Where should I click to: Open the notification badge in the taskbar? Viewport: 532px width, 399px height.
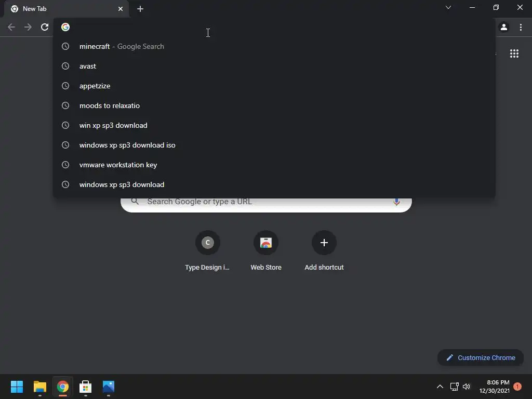pos(517,387)
